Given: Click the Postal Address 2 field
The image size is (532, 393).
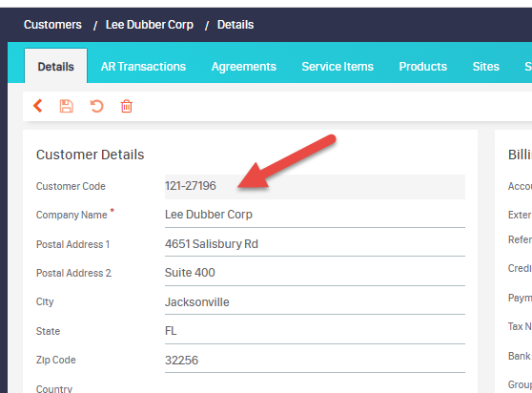Looking at the screenshot, I should pos(315,273).
